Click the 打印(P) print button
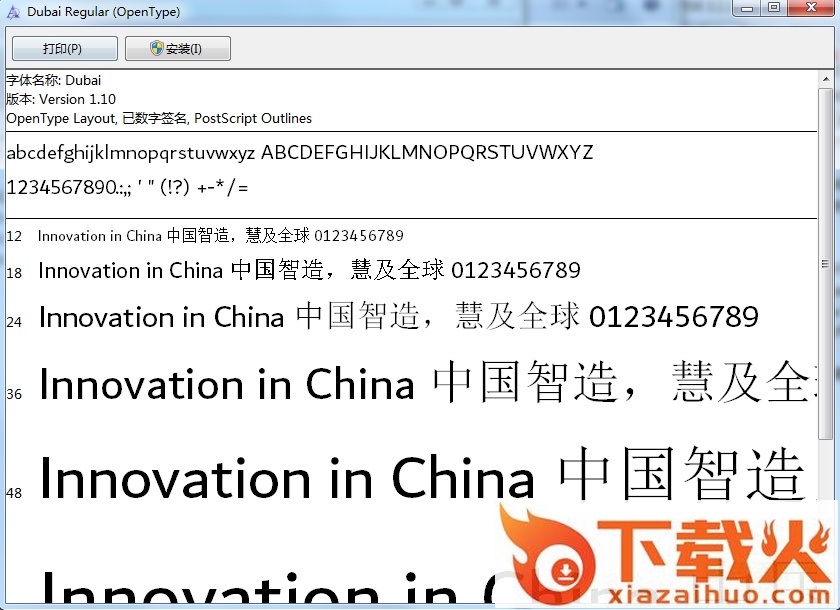Screen dimensions: 840x610 [x=65, y=49]
